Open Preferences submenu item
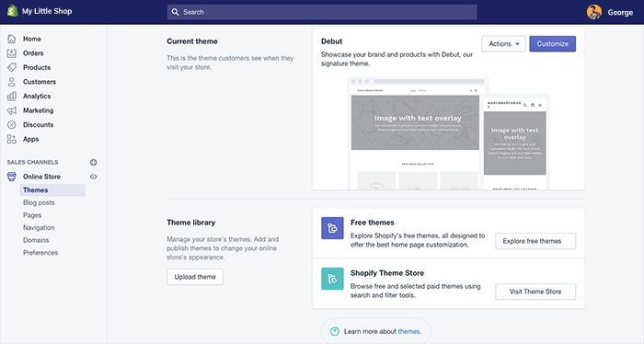644x344 pixels. point(40,252)
